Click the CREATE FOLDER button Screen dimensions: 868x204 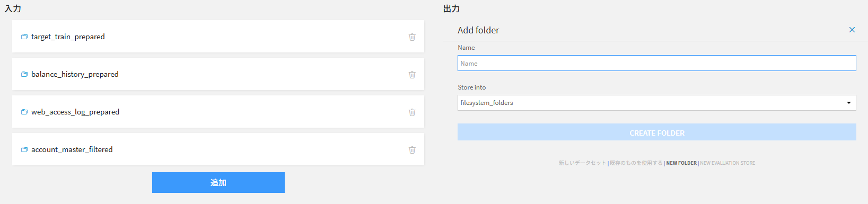[x=656, y=132]
